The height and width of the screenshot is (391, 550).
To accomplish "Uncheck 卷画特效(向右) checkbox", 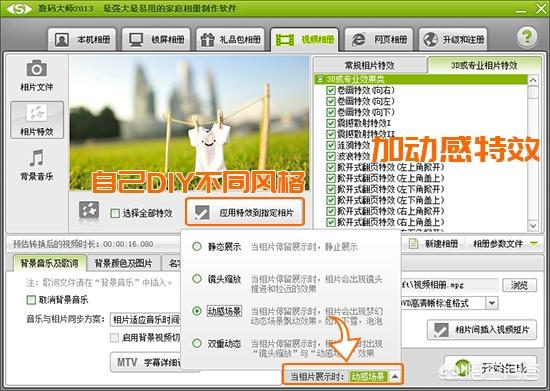I will [x=331, y=90].
